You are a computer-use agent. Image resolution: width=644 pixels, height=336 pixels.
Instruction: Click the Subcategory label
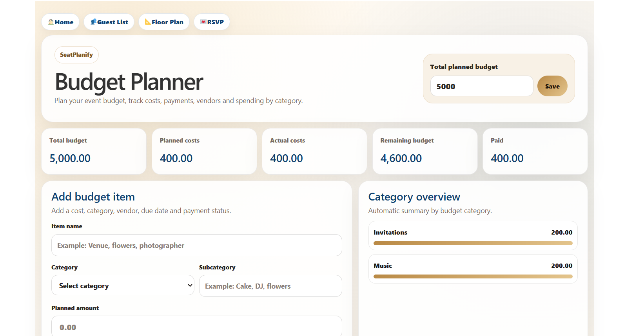[x=217, y=267]
